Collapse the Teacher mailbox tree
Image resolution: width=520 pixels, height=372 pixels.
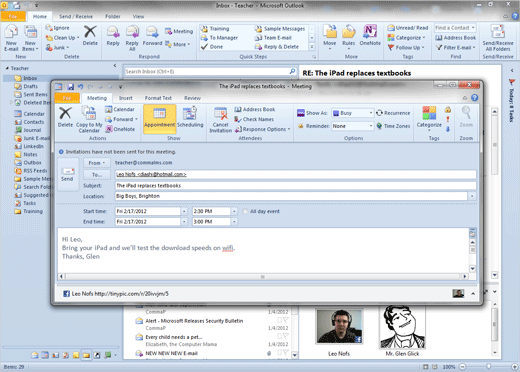pos(7,68)
